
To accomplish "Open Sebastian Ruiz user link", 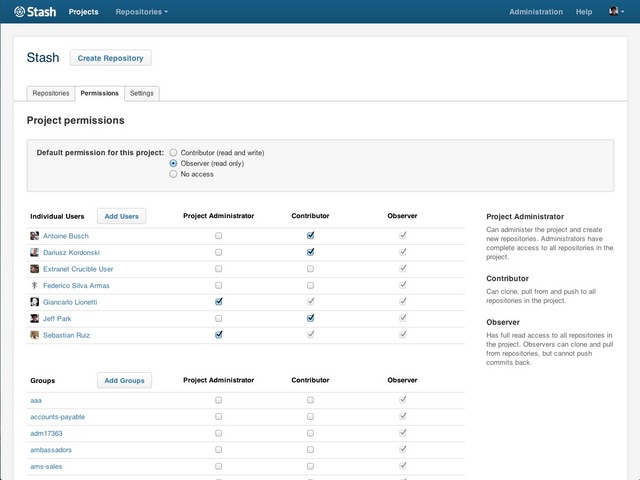I will tap(67, 335).
